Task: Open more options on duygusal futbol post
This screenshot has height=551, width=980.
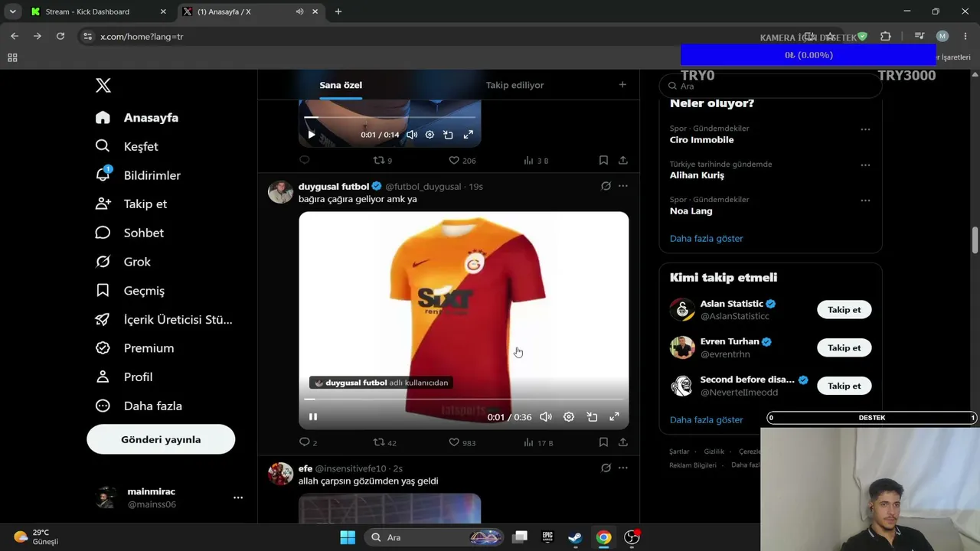Action: click(x=623, y=186)
